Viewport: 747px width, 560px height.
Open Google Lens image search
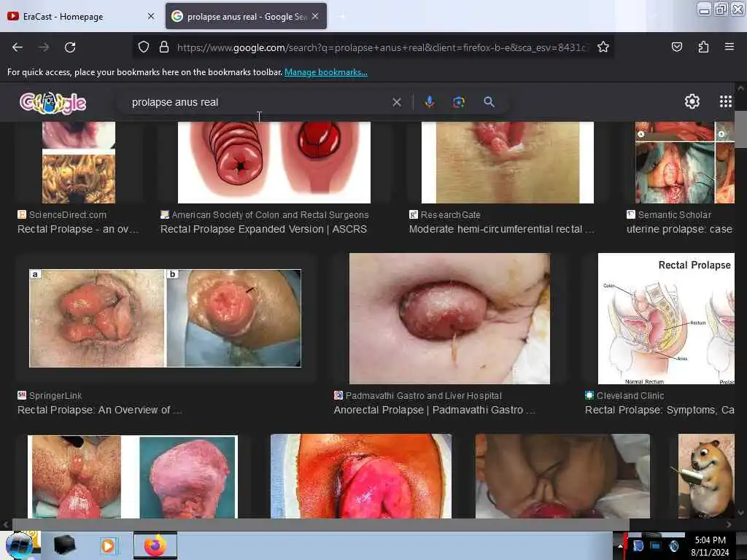(459, 102)
